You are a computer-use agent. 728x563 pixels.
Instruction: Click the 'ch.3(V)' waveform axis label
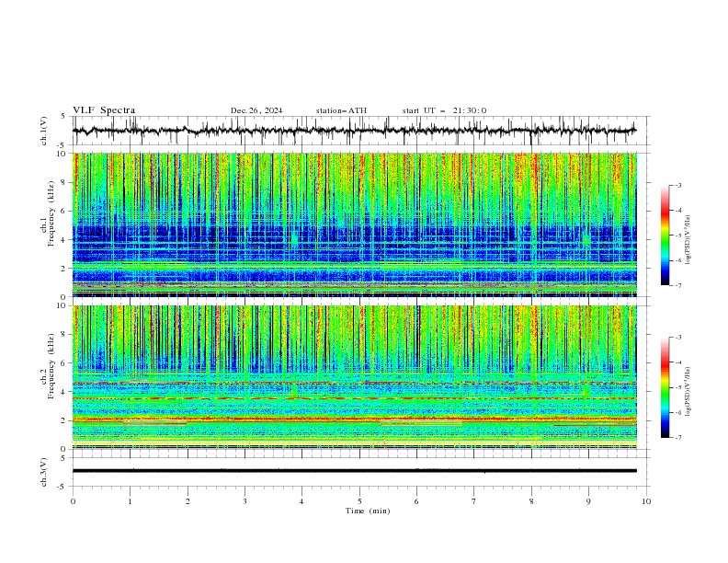pyautogui.click(x=44, y=472)
